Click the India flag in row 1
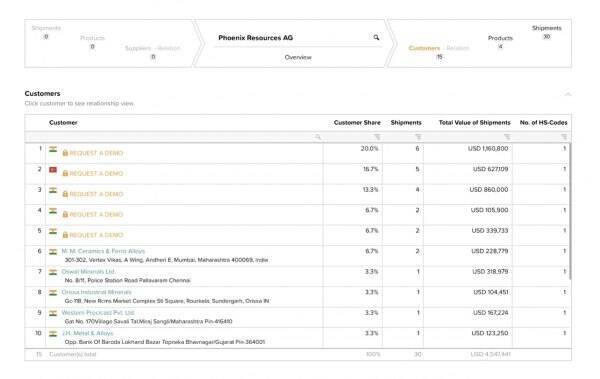 (53, 149)
